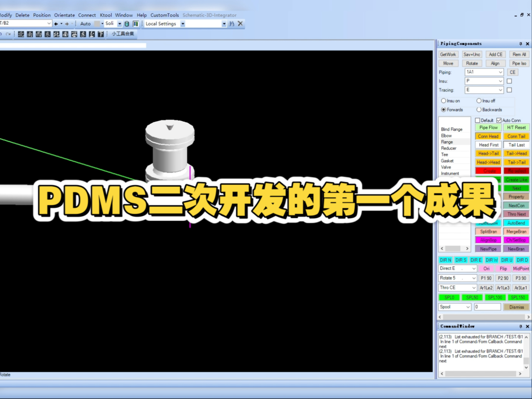Click the Pipe Flow button
The image size is (532, 399).
488,127
